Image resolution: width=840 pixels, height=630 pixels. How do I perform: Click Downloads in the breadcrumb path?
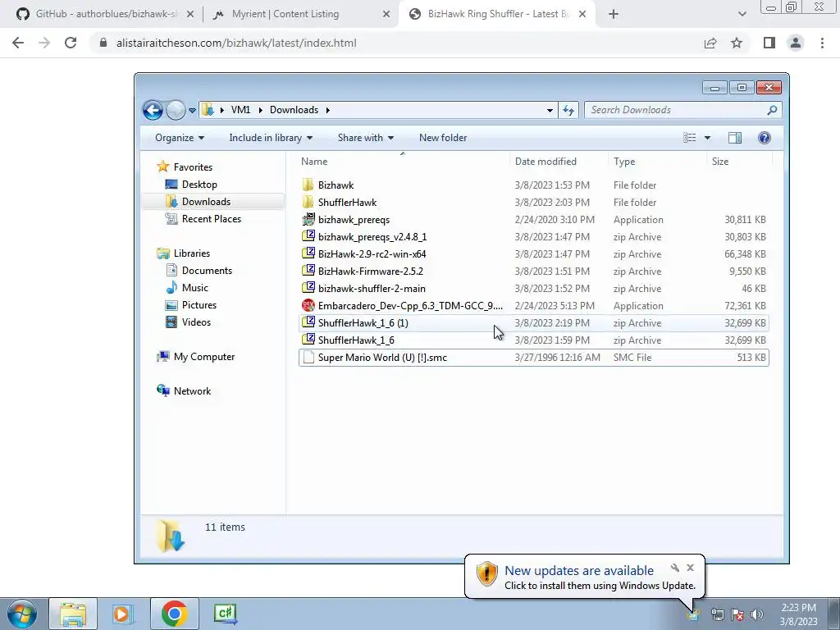pyautogui.click(x=294, y=110)
